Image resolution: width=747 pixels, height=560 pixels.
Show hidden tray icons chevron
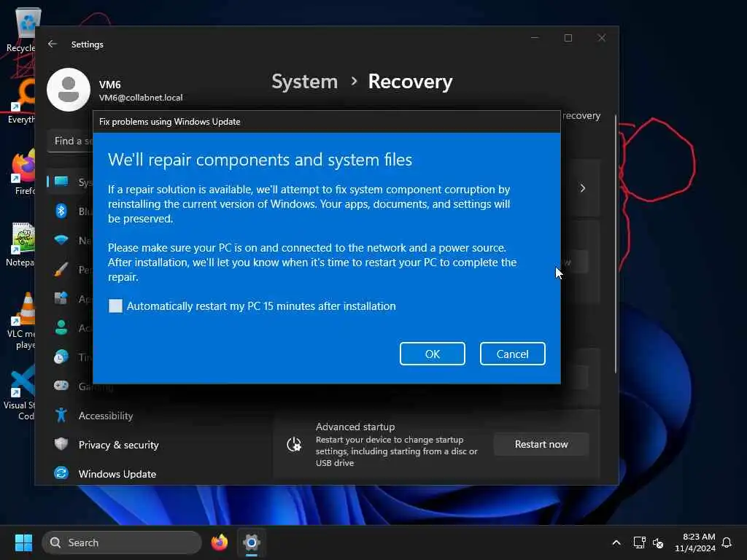[x=616, y=542]
